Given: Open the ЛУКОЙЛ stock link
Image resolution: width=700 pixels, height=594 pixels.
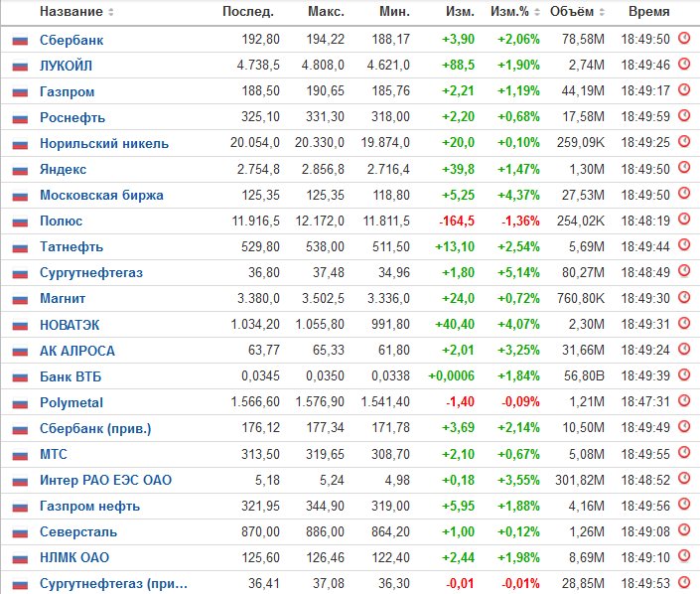Looking at the screenshot, I should point(67,67).
